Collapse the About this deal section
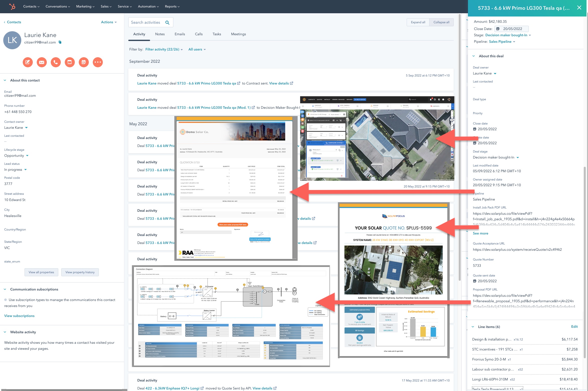This screenshot has height=391, width=588. [x=474, y=56]
